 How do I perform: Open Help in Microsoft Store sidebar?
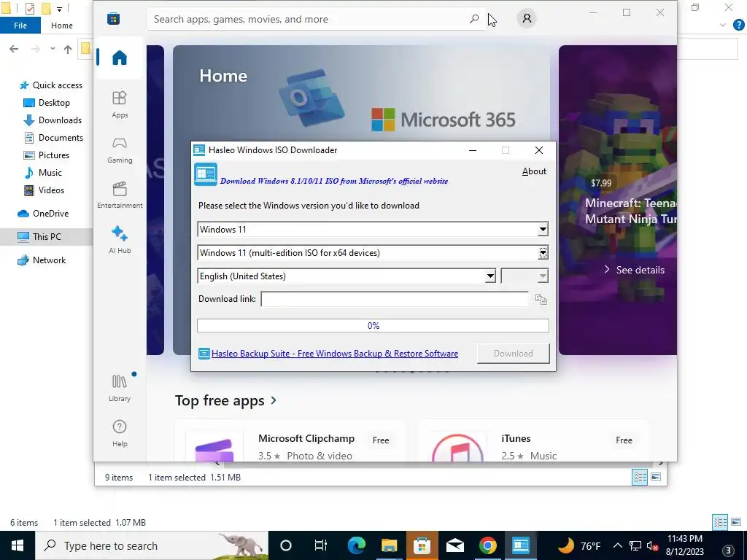click(120, 433)
